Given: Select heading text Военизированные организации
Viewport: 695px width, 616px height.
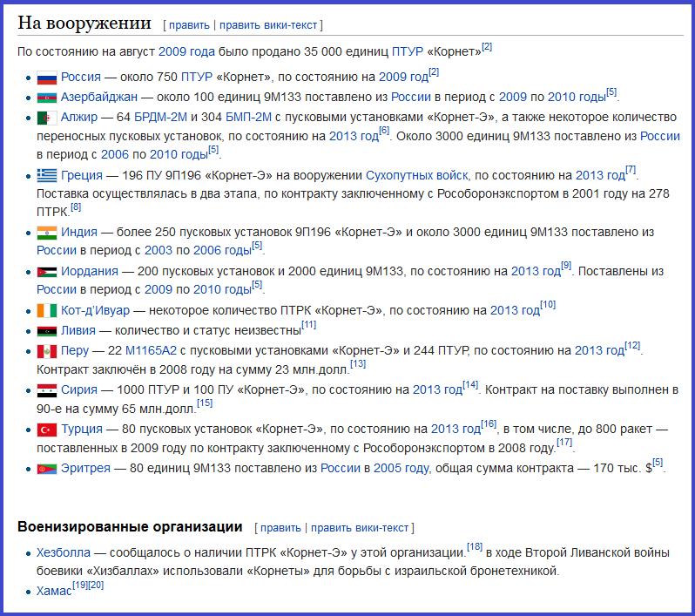Looking at the screenshot, I should tap(130, 526).
